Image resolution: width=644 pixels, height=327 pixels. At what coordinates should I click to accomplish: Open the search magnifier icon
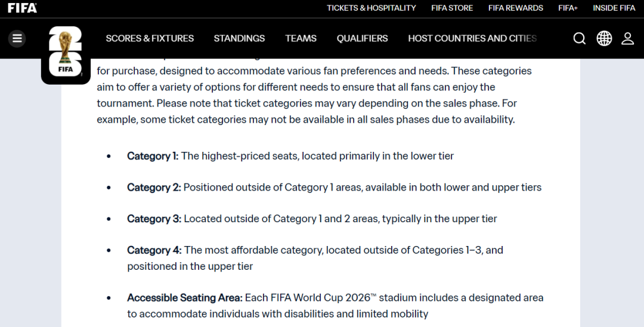point(579,39)
